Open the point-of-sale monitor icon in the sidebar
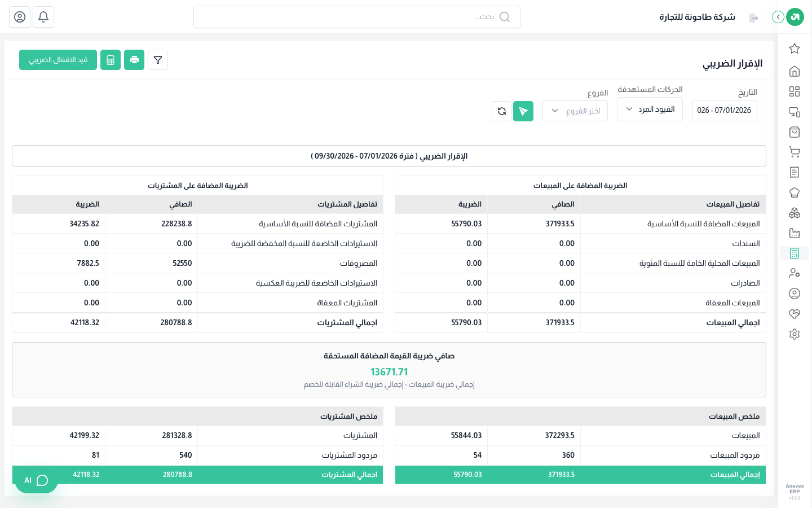The height and width of the screenshot is (508, 812). (x=795, y=112)
